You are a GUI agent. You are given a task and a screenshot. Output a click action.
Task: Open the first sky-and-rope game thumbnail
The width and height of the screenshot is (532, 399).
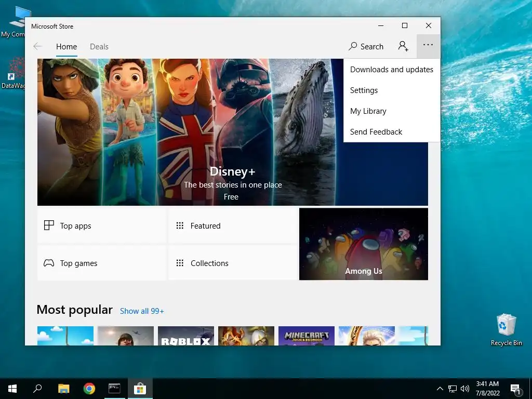click(65, 336)
